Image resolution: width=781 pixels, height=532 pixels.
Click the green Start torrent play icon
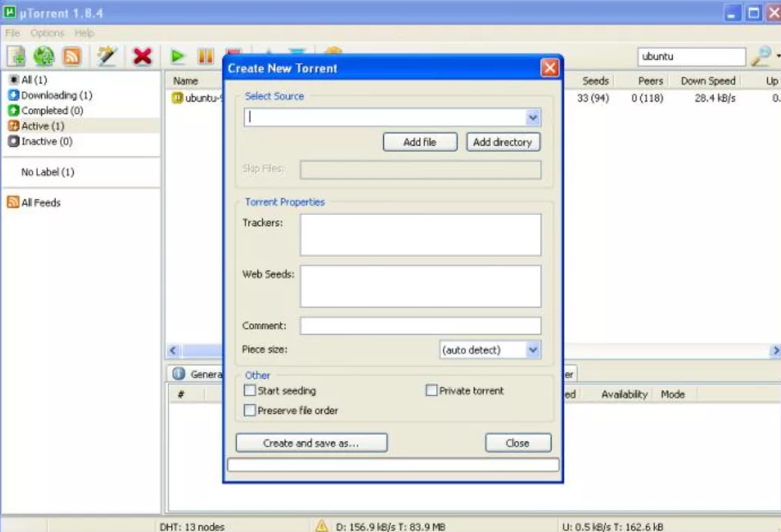point(177,56)
